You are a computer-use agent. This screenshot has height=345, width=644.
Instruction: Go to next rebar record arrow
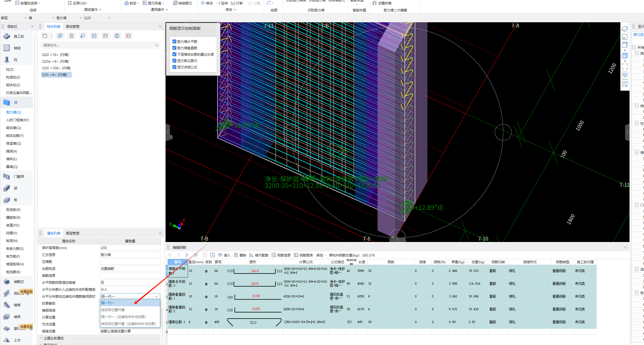click(x=187, y=255)
